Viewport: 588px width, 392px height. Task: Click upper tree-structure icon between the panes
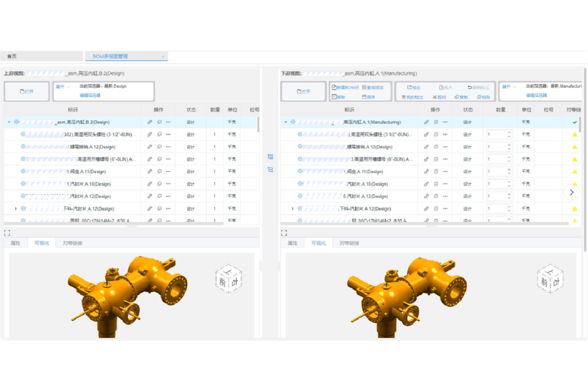(270, 156)
